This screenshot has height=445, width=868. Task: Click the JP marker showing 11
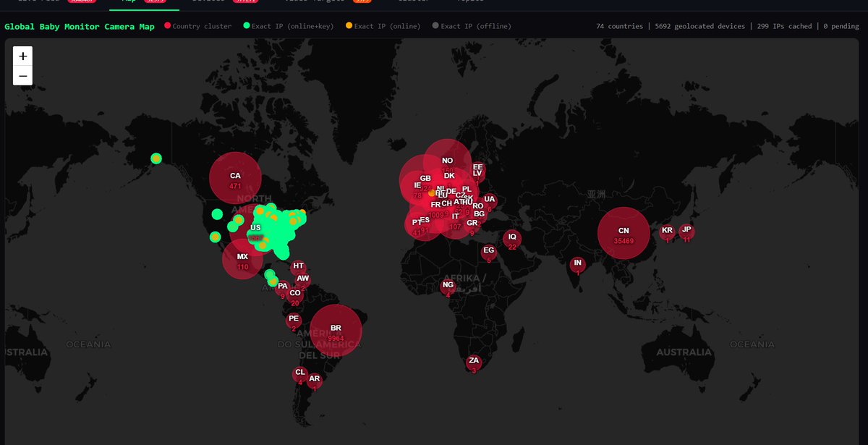coord(686,232)
